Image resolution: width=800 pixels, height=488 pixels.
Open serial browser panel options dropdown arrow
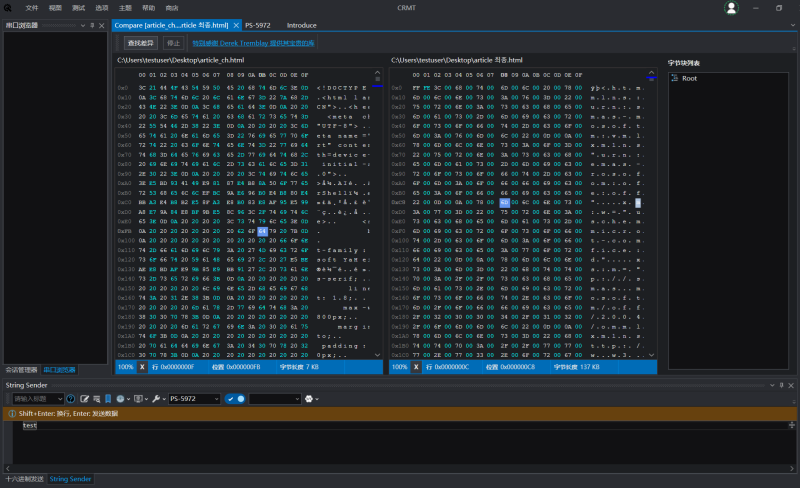[83, 25]
